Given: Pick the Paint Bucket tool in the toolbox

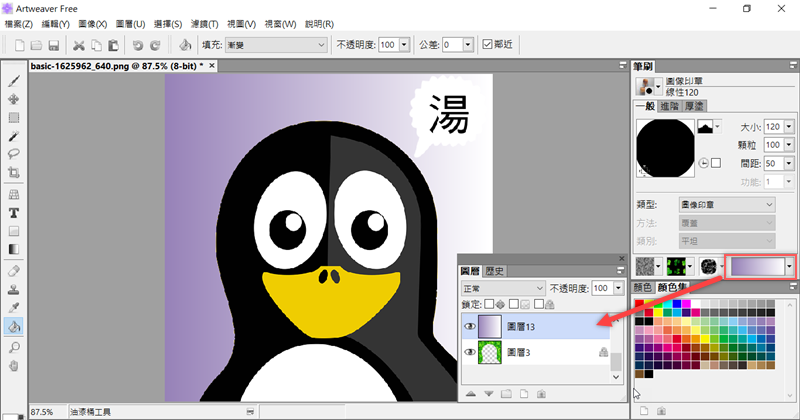Looking at the screenshot, I should 14,325.
